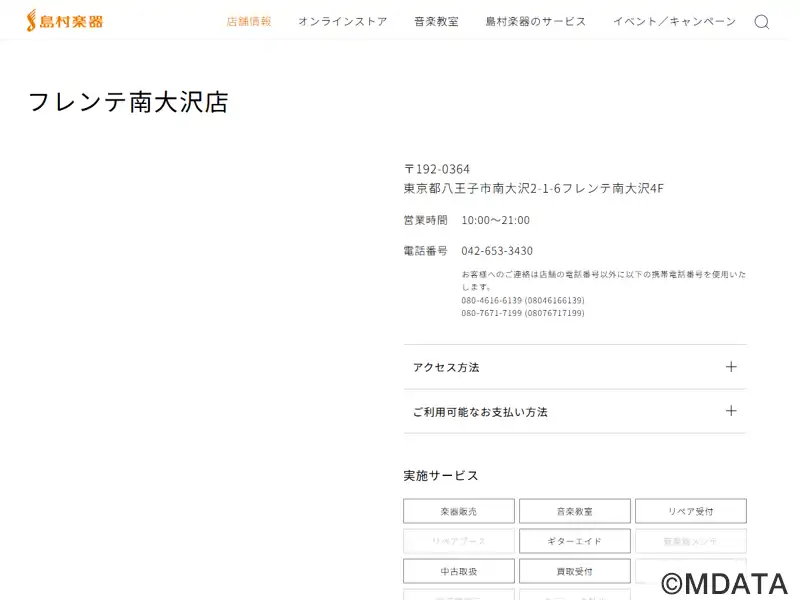Viewport: 800px width, 600px height.
Task: Click the plus icon beside お支払い方法
Action: pos(731,411)
